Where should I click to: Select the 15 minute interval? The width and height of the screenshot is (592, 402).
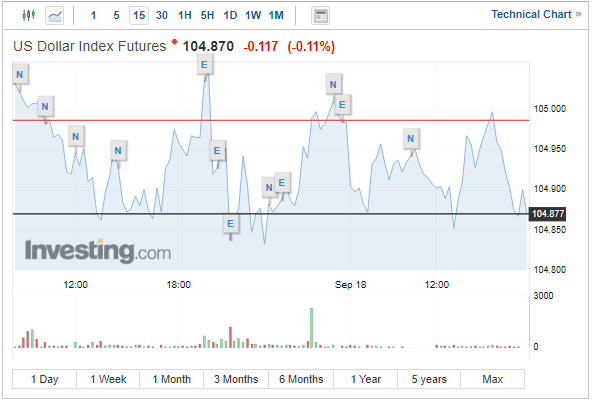(139, 15)
